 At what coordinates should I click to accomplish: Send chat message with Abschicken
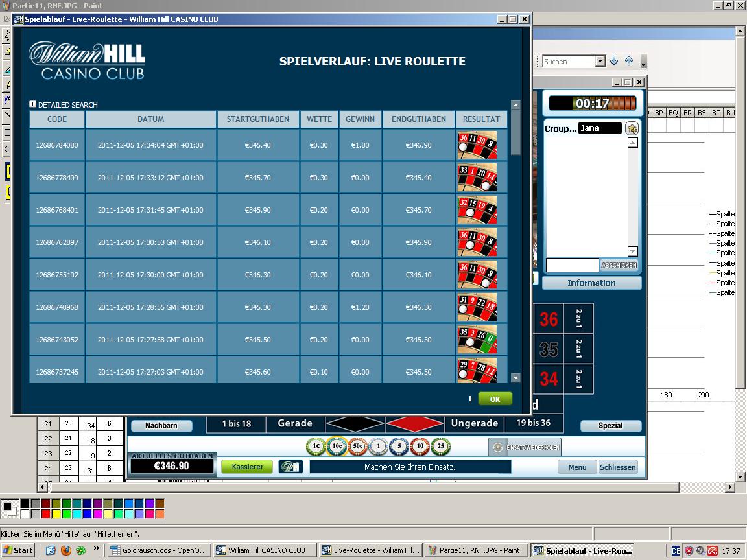[619, 265]
